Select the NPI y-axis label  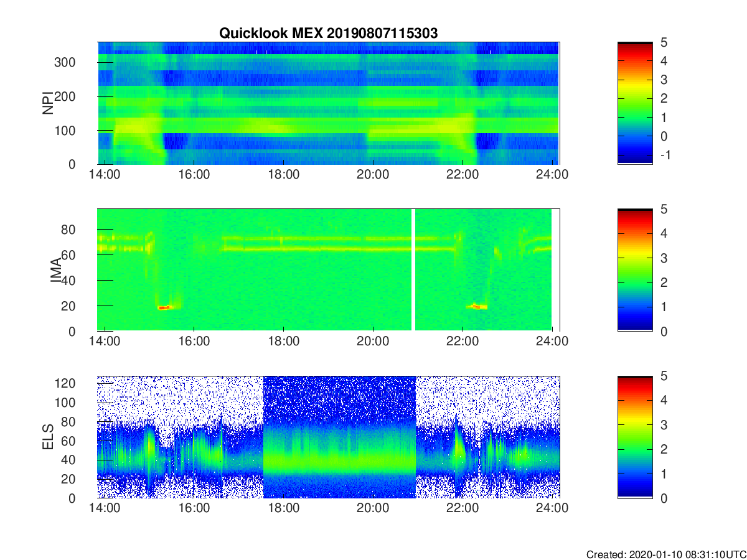(47, 103)
